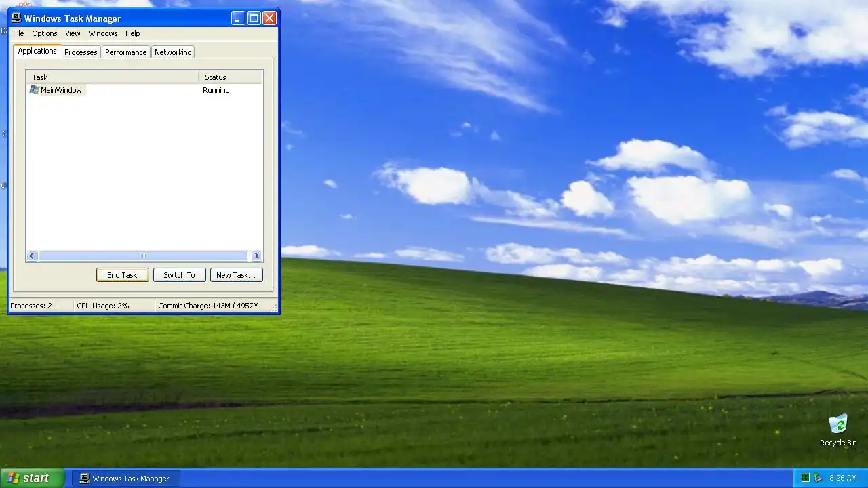Click the 8:26 AM clock in the tray
The height and width of the screenshot is (488, 868).
coord(843,478)
